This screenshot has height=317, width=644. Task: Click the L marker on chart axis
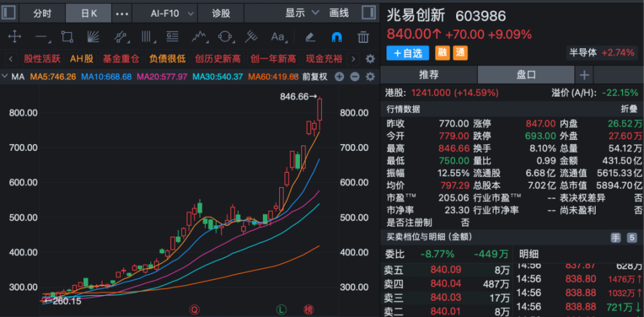(x=281, y=309)
